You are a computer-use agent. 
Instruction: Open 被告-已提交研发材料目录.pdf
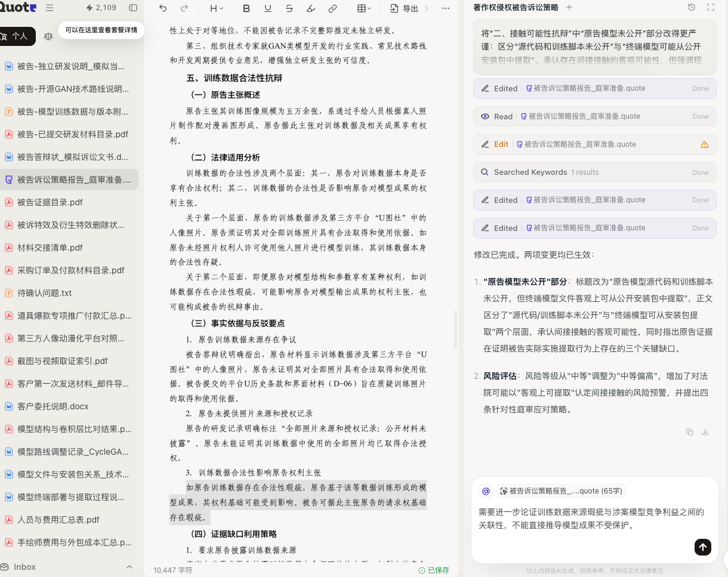(70, 134)
